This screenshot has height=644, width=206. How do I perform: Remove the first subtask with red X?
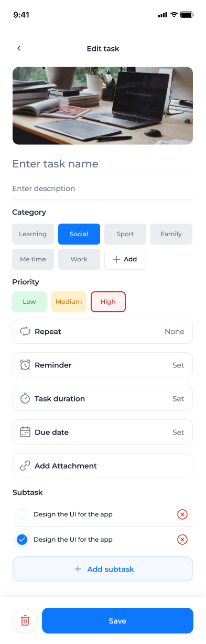tap(182, 514)
